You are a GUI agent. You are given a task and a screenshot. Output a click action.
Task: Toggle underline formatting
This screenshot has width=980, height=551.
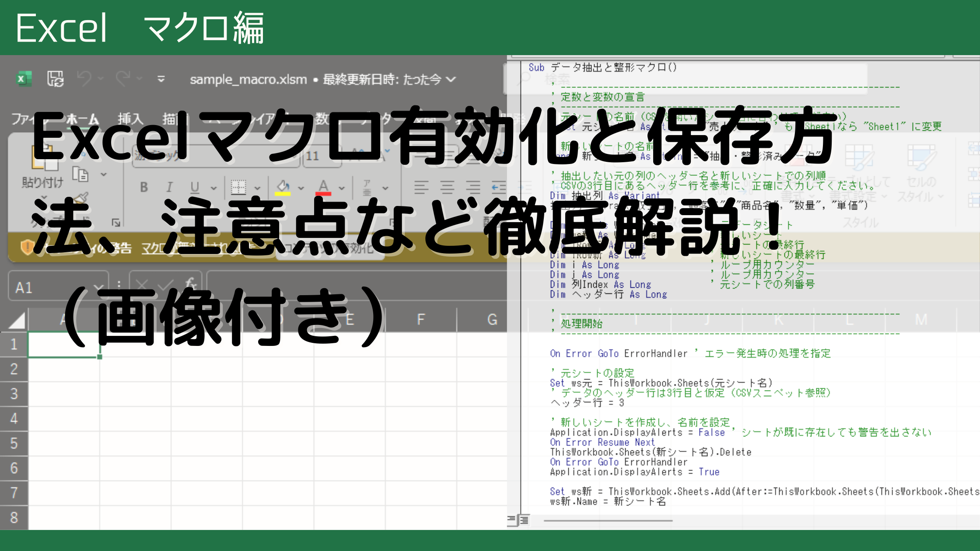pyautogui.click(x=195, y=188)
